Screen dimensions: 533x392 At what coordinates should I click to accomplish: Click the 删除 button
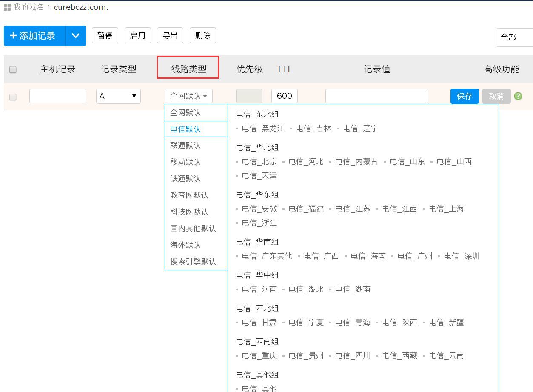pos(203,35)
